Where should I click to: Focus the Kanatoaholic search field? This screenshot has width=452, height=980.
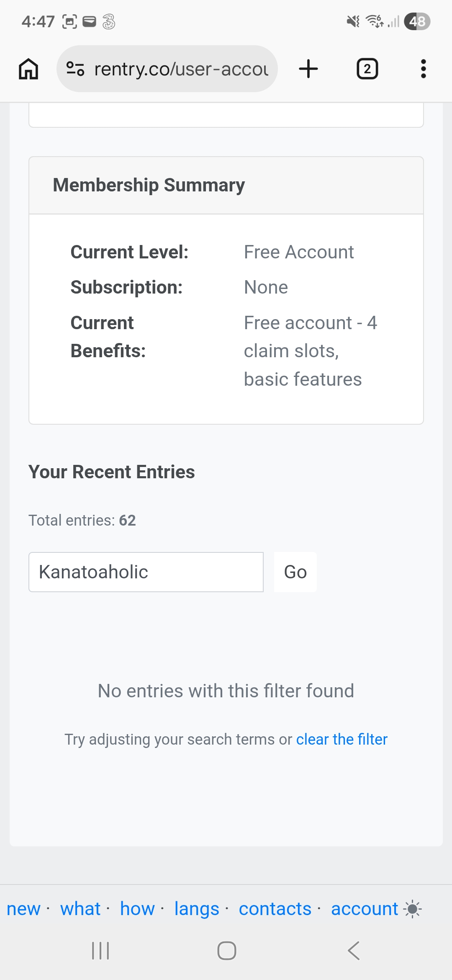pos(146,572)
